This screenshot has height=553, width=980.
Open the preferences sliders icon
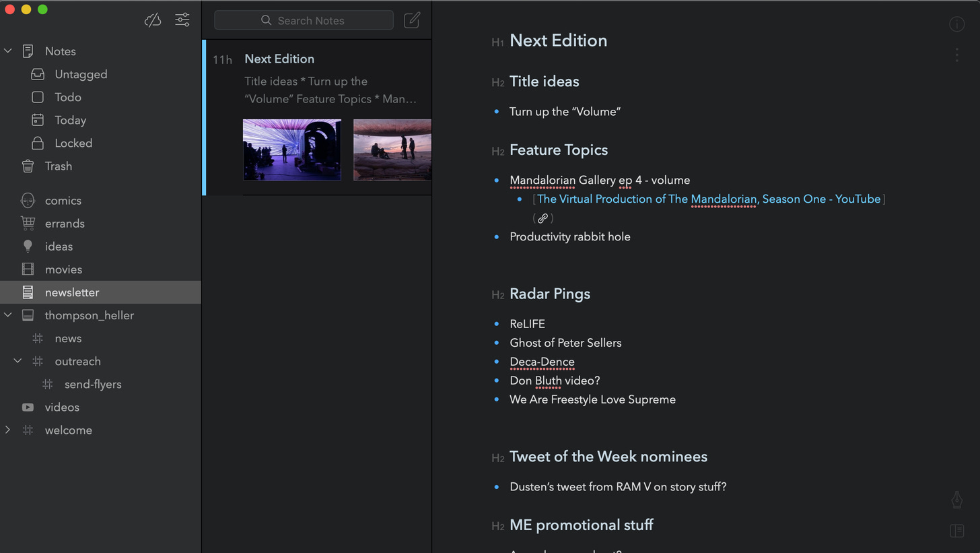[182, 20]
